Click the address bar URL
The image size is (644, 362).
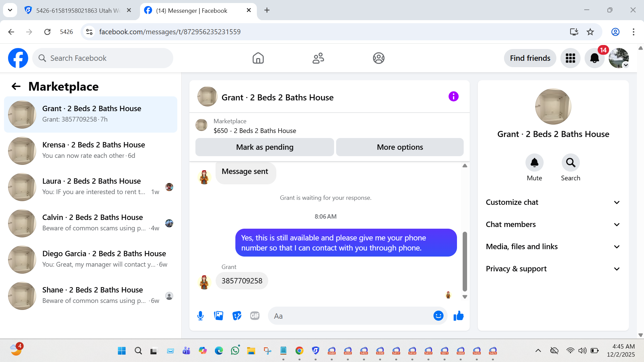(170, 32)
